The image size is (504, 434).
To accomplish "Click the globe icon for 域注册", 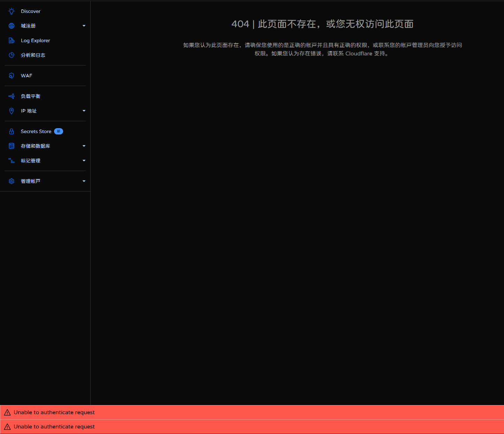I will pos(12,26).
